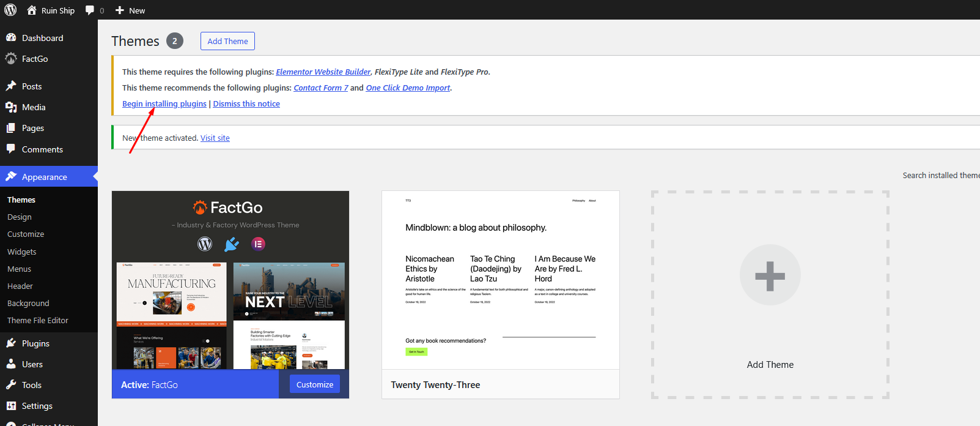The width and height of the screenshot is (980, 426).
Task: Click New in the admin bar
Action: coord(137,10)
